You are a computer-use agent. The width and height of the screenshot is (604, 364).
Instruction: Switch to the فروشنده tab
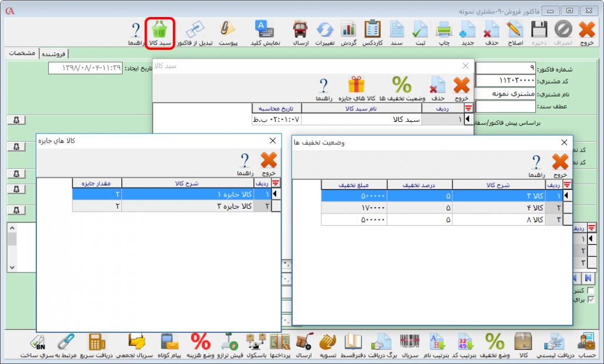click(54, 53)
